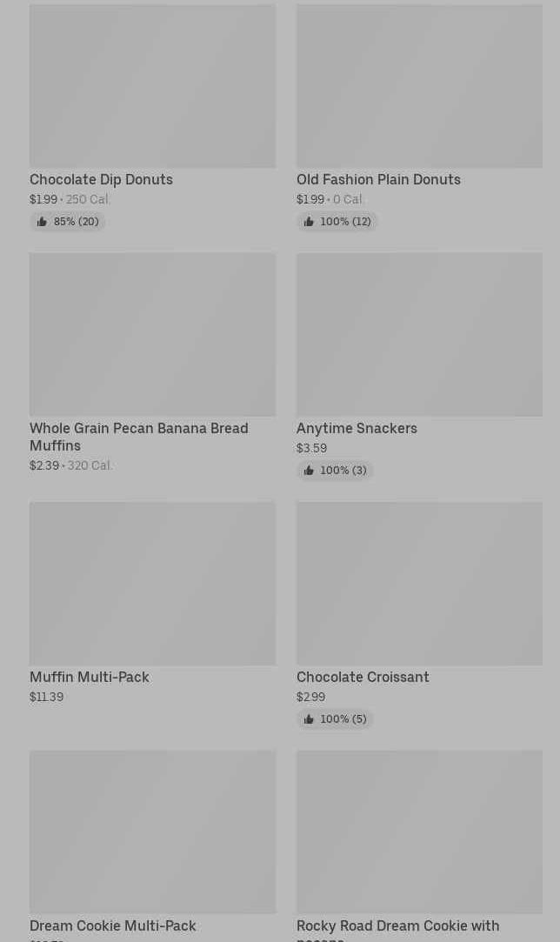Select the Whole Grain Pecan Banana Bread Muffins image

click(152, 335)
